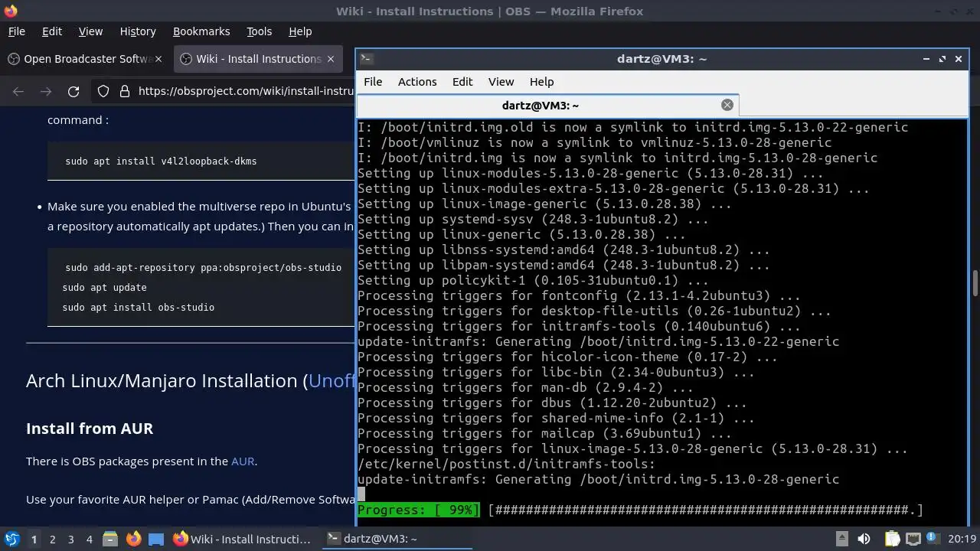Open the removable media eject icon
Viewport: 980px width, 551px height.
841,539
